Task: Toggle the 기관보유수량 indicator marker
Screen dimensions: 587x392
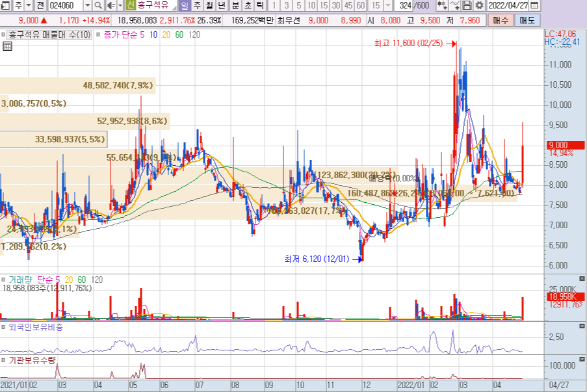Action: 3,361
